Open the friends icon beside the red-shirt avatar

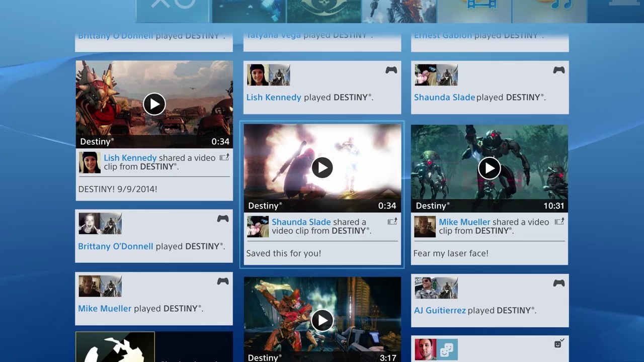(x=447, y=350)
